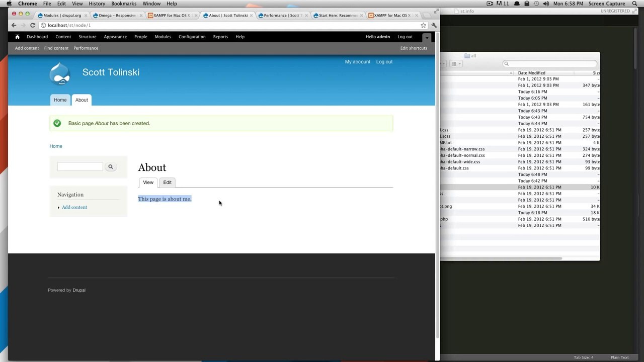Click the Home breadcrumb link

[x=56, y=146]
